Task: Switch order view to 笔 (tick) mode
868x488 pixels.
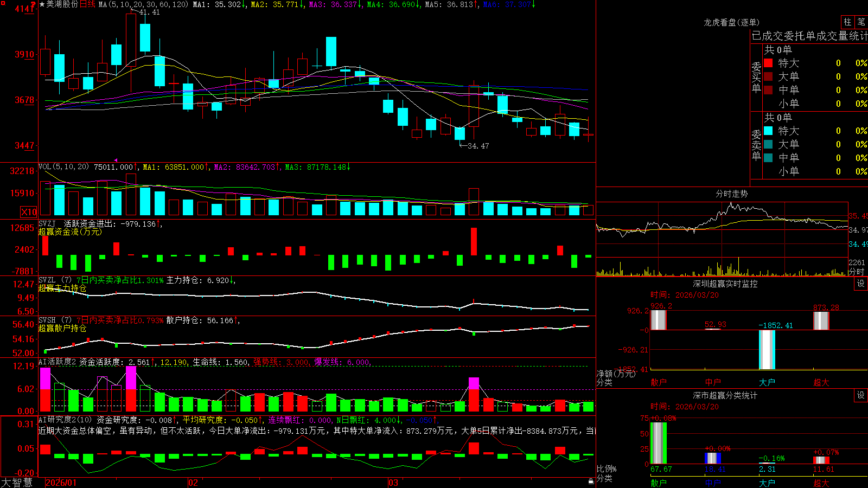Action: tap(861, 22)
